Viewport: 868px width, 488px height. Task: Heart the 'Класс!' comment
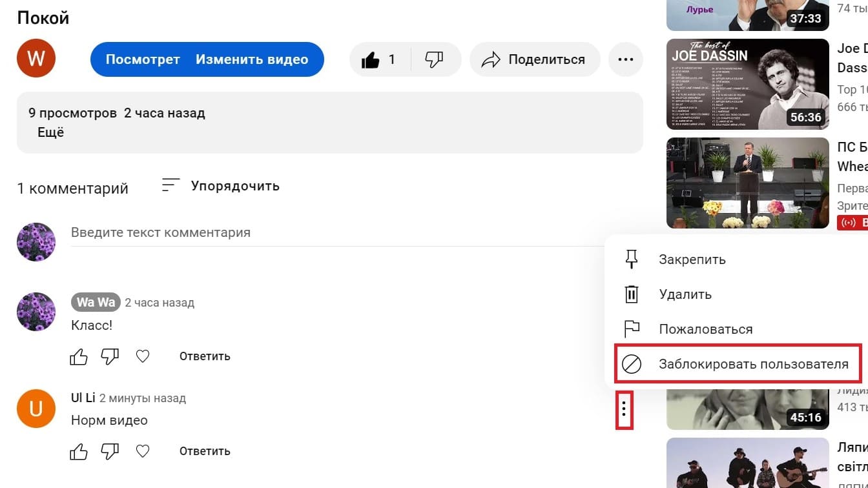[143, 356]
